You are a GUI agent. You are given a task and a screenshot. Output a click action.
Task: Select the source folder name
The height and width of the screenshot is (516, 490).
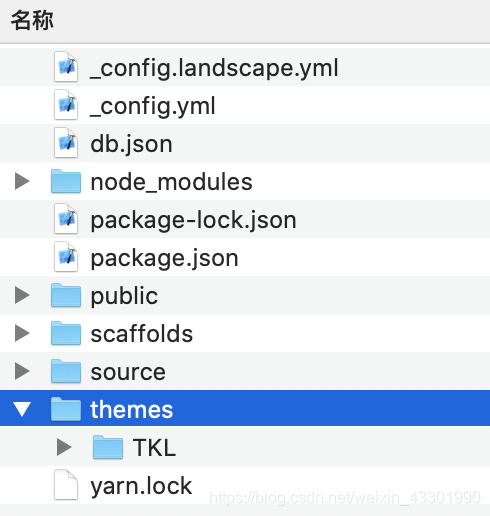(x=128, y=372)
